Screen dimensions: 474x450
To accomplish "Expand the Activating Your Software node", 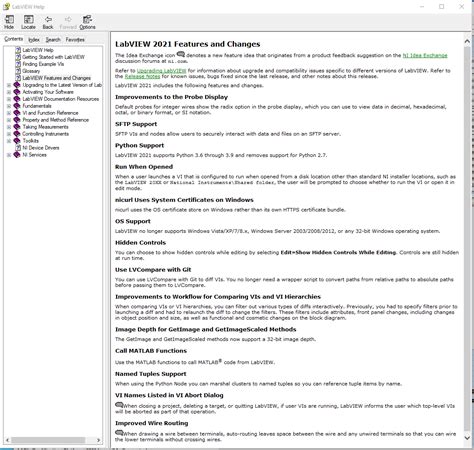I will (x=9, y=92).
